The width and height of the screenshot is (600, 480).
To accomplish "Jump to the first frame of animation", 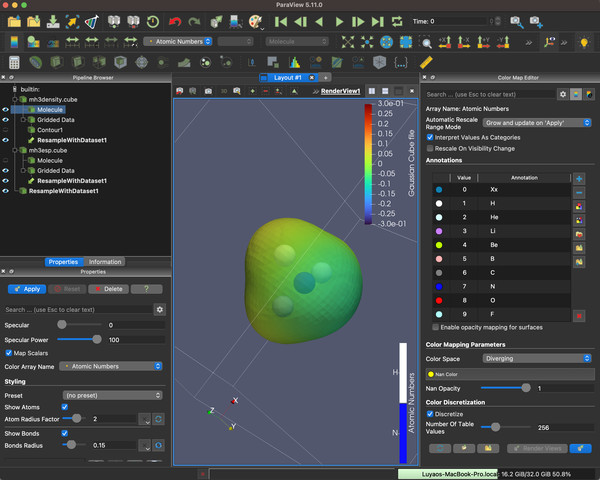I will pyautogui.click(x=281, y=21).
